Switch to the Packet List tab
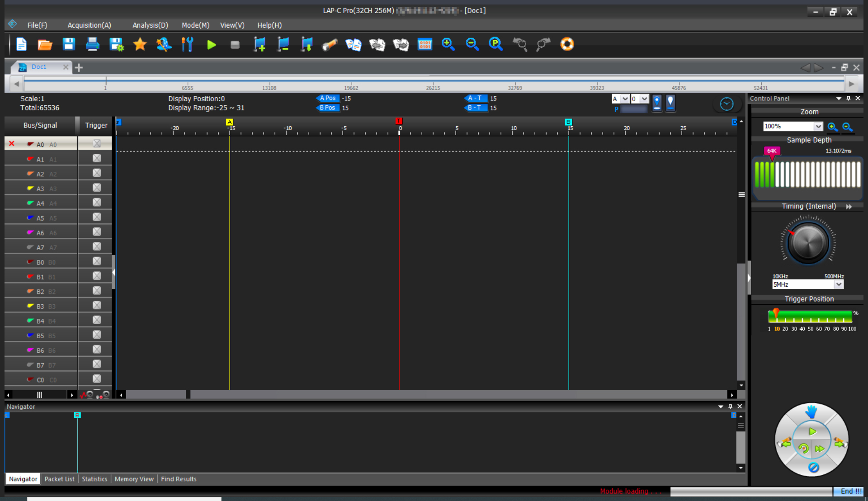The image size is (868, 501). click(59, 479)
